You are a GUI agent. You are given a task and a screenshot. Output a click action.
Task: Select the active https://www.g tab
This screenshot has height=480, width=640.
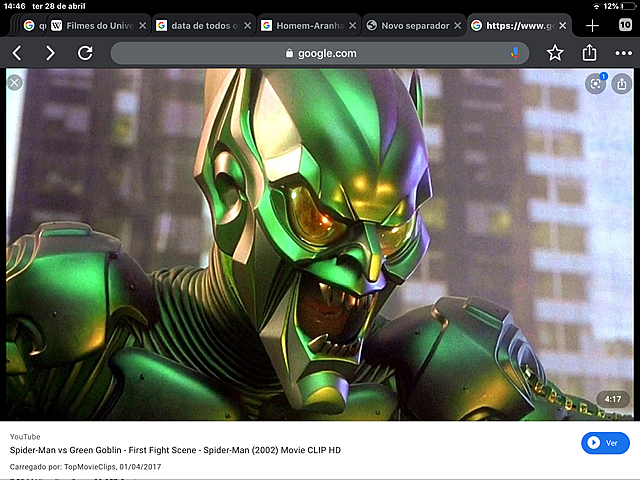[x=519, y=26]
